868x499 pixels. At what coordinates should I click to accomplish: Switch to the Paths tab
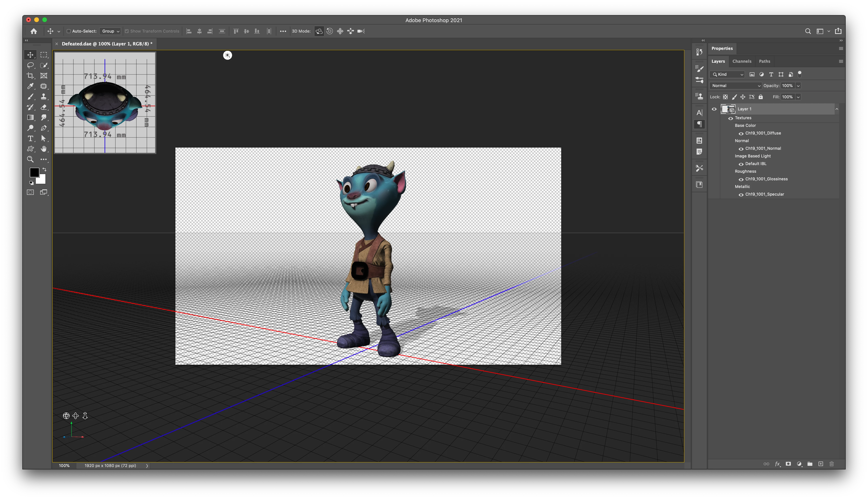tap(764, 61)
